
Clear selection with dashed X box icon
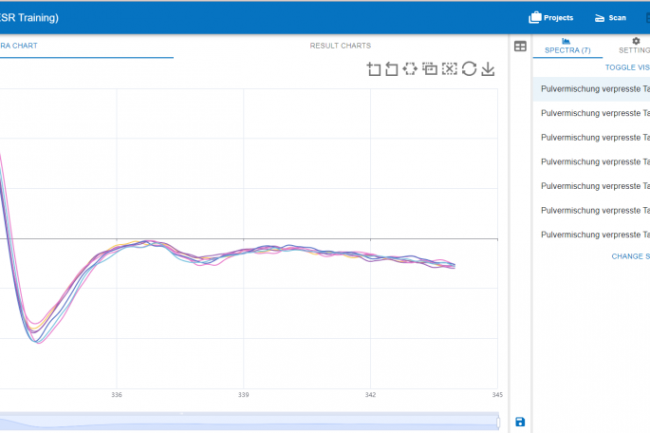click(x=449, y=69)
